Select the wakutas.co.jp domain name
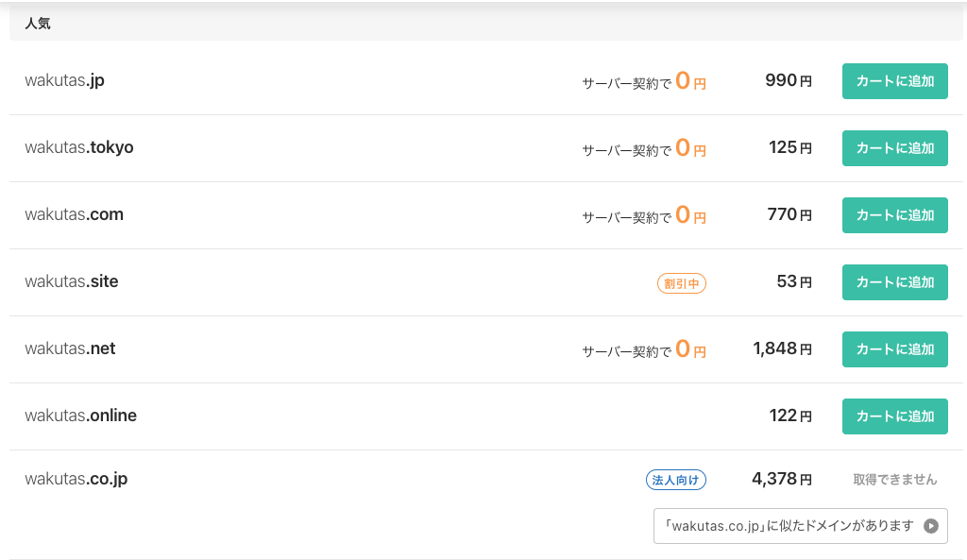This screenshot has width=967, height=560. click(x=76, y=480)
